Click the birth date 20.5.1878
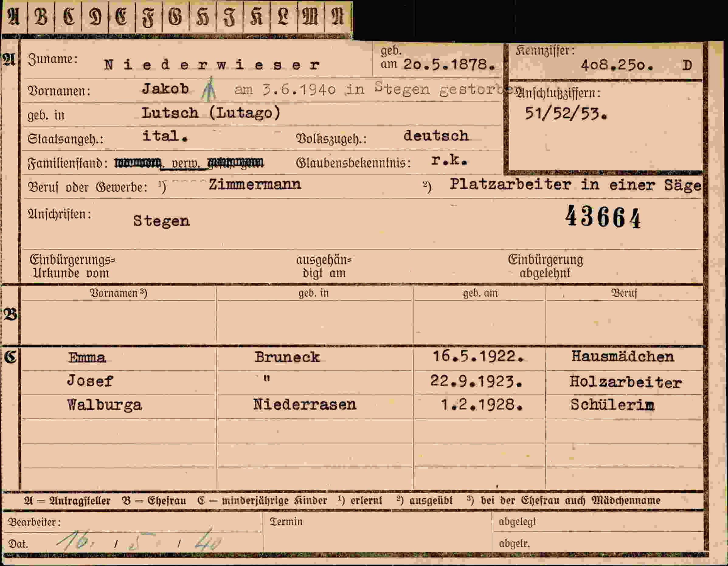Screen dimensions: 728x566 (x=449, y=64)
